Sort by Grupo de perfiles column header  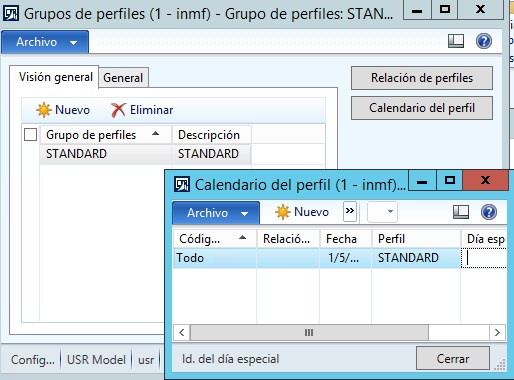click(x=106, y=135)
